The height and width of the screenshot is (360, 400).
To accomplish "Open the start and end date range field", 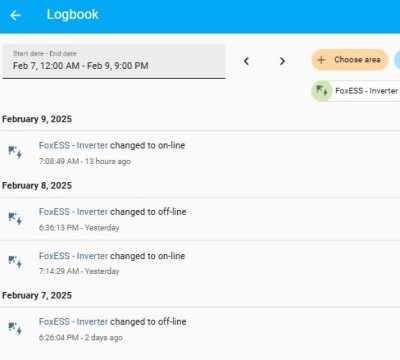I will pos(114,62).
